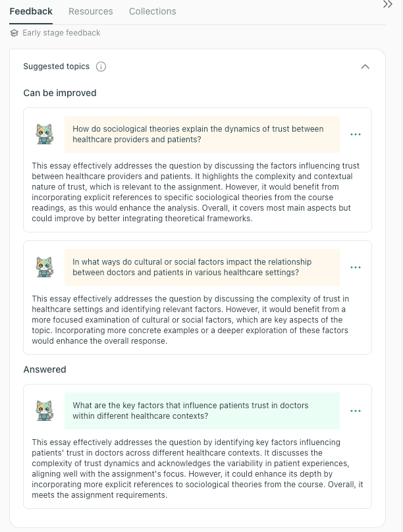403x532 pixels.
Task: Collapse the Suggested topics section
Action: (364, 66)
